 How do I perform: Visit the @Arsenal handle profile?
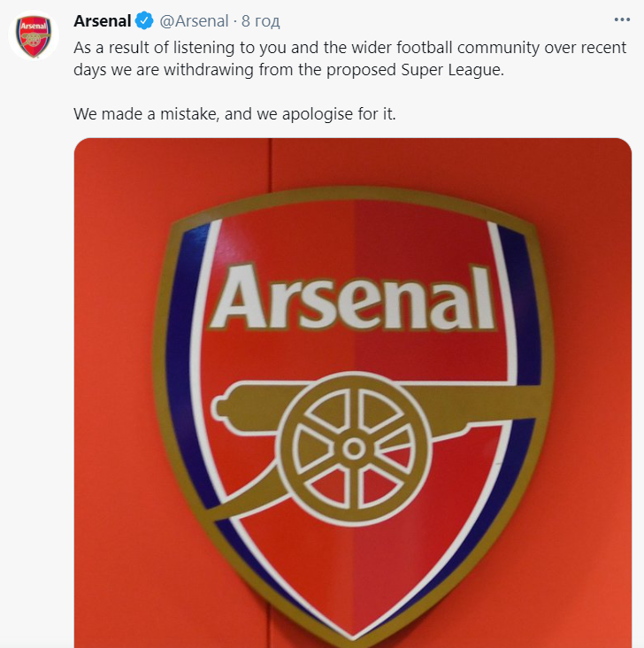194,21
